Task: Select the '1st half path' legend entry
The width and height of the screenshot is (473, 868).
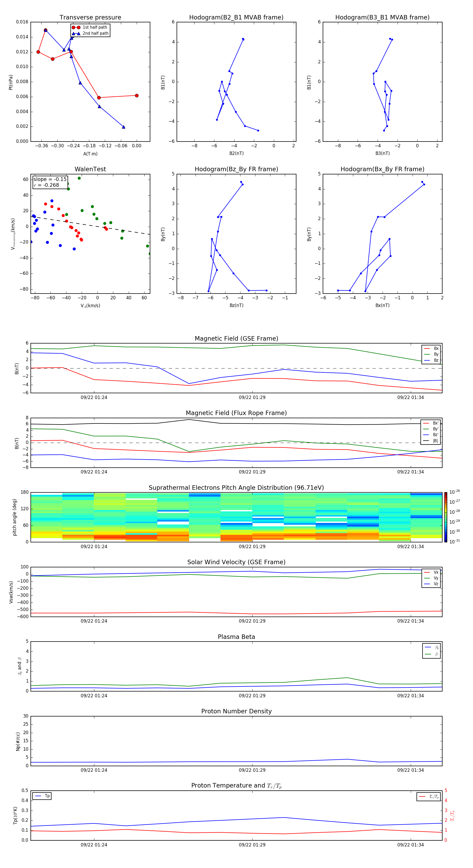Action: [90, 27]
